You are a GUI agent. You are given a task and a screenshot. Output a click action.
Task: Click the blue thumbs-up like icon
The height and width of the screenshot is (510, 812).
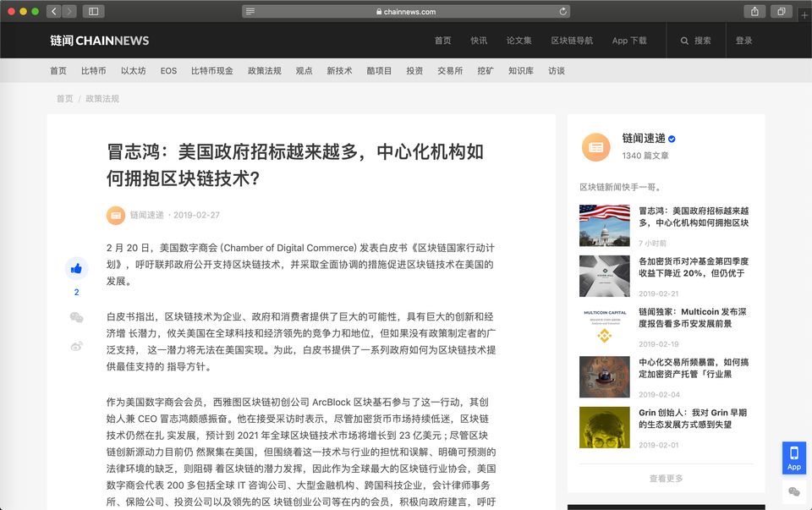click(76, 269)
